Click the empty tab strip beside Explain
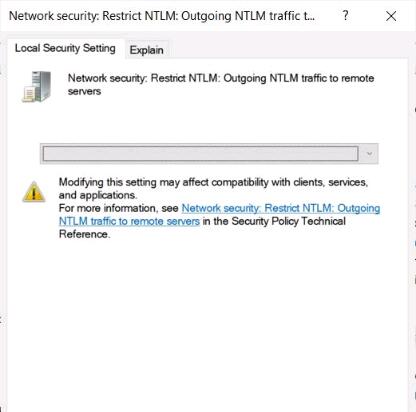 288,50
